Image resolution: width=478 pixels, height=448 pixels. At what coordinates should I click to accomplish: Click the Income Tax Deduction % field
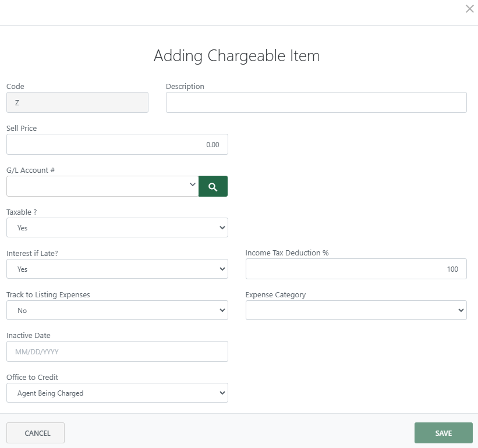[356, 269]
